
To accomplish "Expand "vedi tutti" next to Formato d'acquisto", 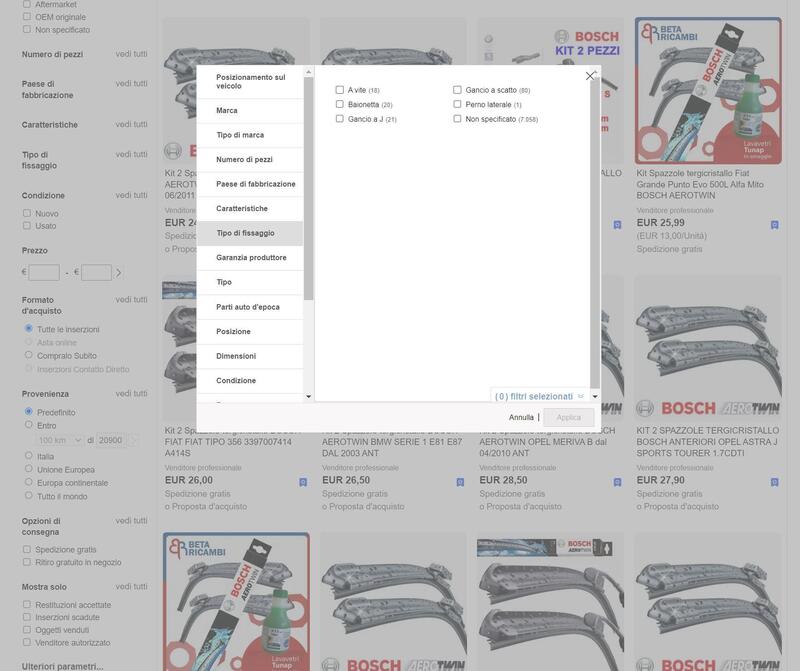I will (131, 300).
